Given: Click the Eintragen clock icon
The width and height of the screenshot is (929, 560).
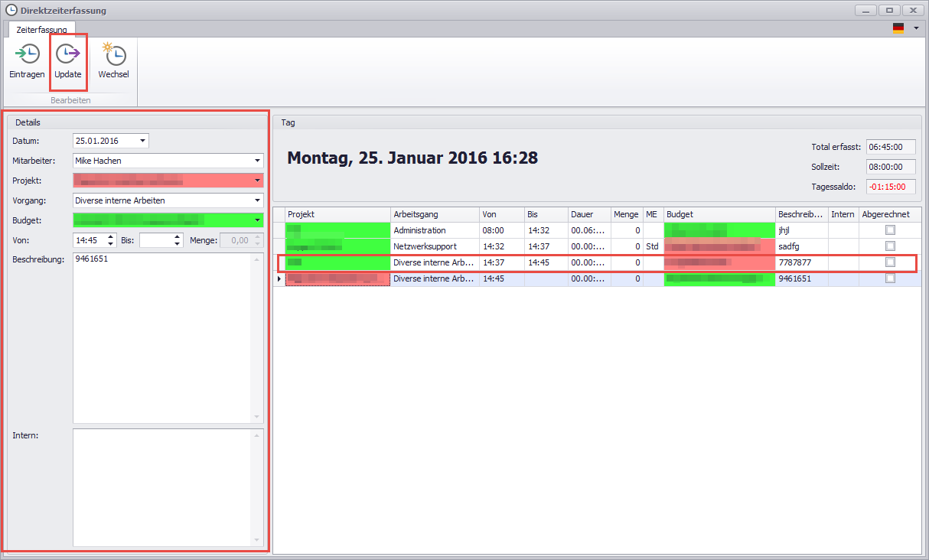Looking at the screenshot, I should click(28, 55).
